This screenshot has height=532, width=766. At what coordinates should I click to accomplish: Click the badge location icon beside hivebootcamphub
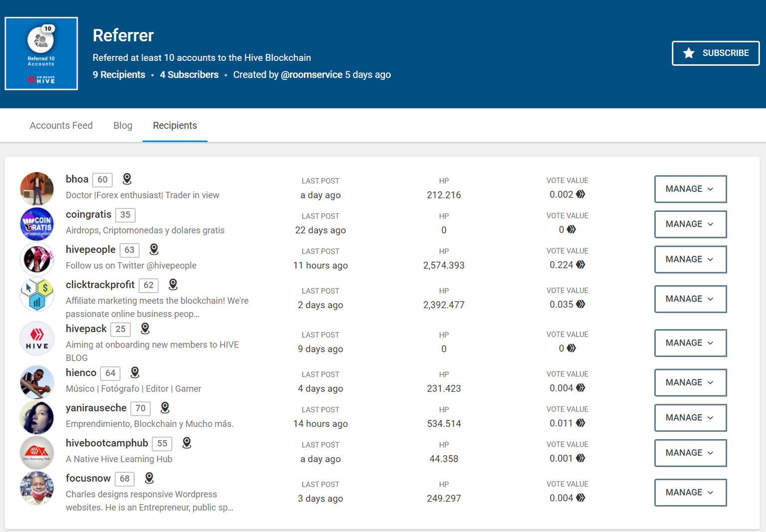(x=187, y=443)
